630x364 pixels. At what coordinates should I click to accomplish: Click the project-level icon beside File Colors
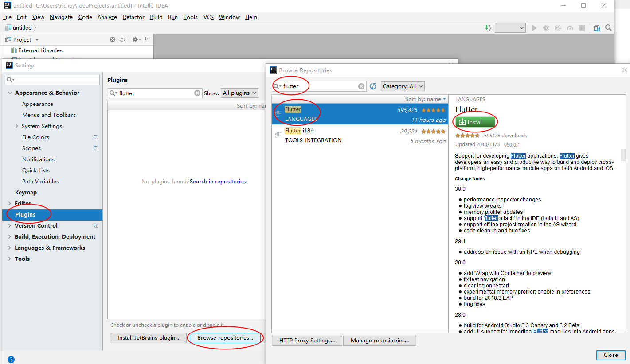click(x=96, y=137)
